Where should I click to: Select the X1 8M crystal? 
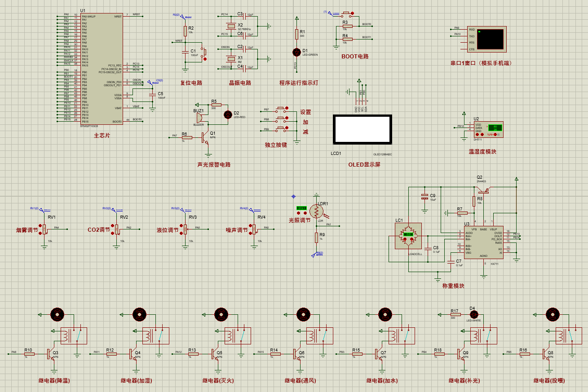coord(231,59)
